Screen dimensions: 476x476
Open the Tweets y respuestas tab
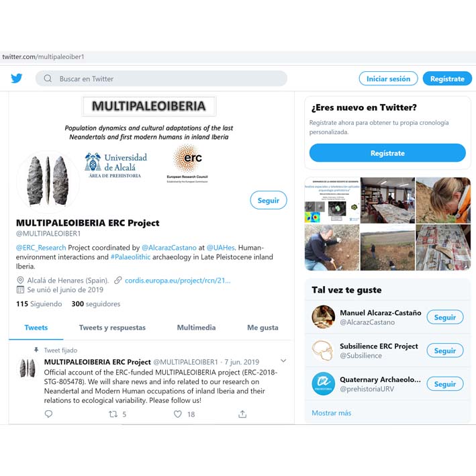(x=112, y=328)
